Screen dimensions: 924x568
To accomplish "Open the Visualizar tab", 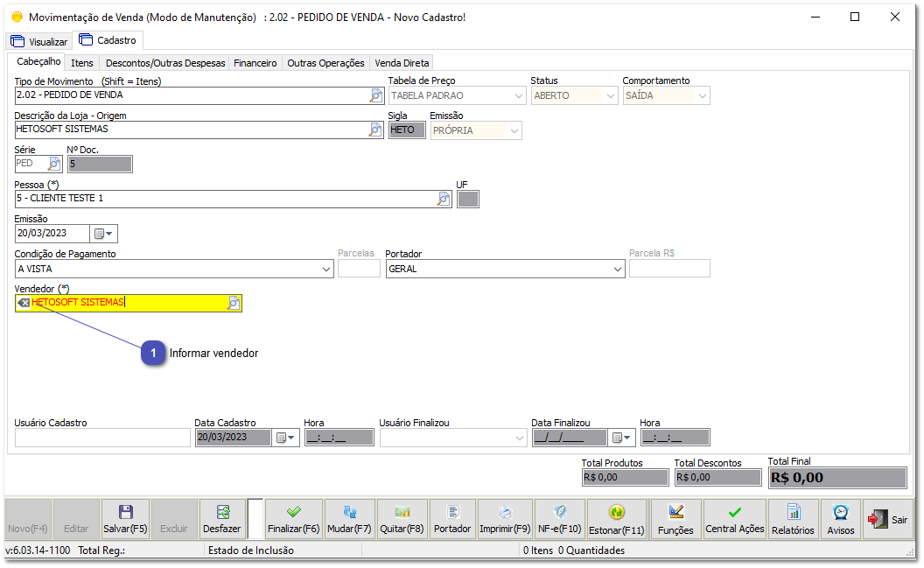I will pos(39,41).
